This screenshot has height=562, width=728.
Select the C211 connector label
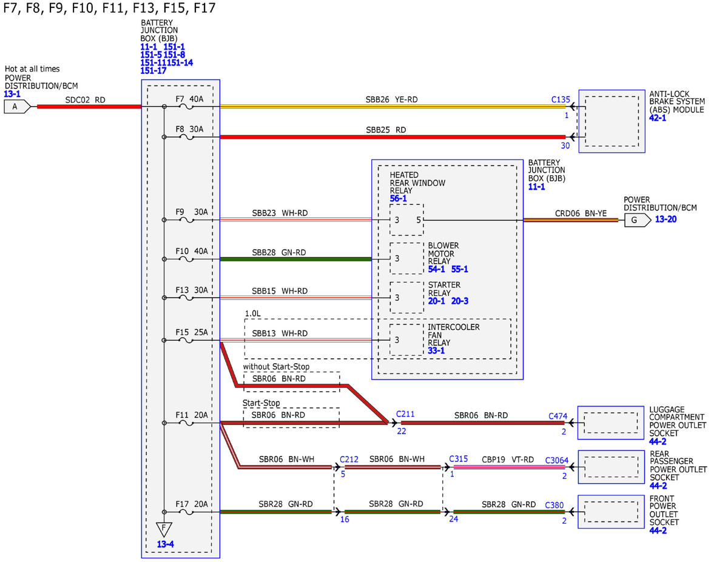tap(405, 414)
